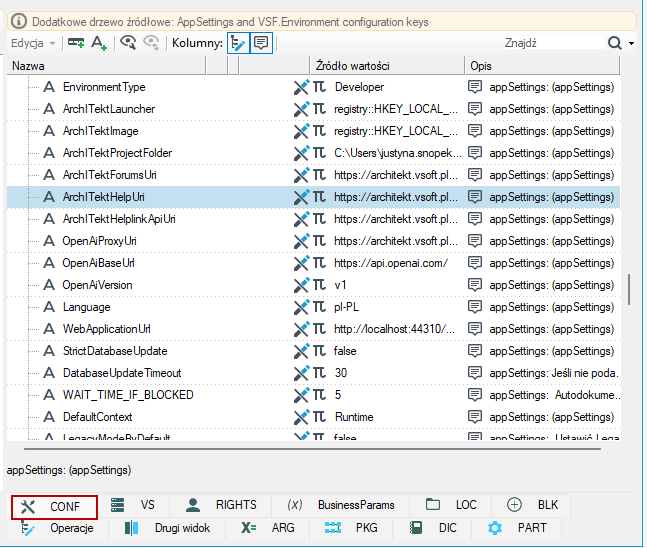The width and height of the screenshot is (647, 548).
Task: Click the A icon of StrictDatabaseUpdate
Action: (49, 351)
